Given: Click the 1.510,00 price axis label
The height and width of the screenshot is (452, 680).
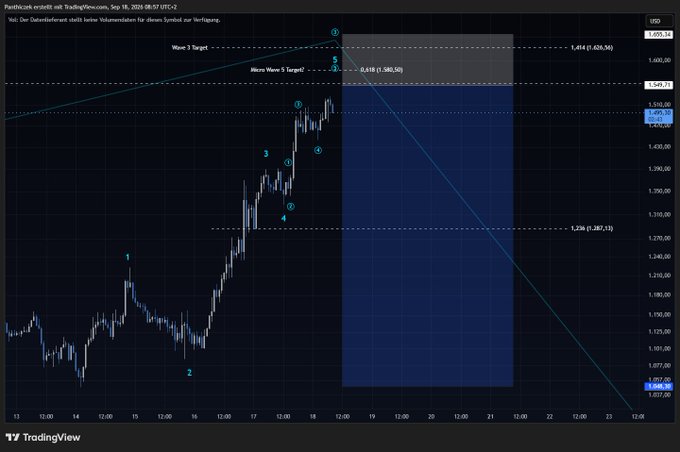Looking at the screenshot, I should (x=659, y=105).
